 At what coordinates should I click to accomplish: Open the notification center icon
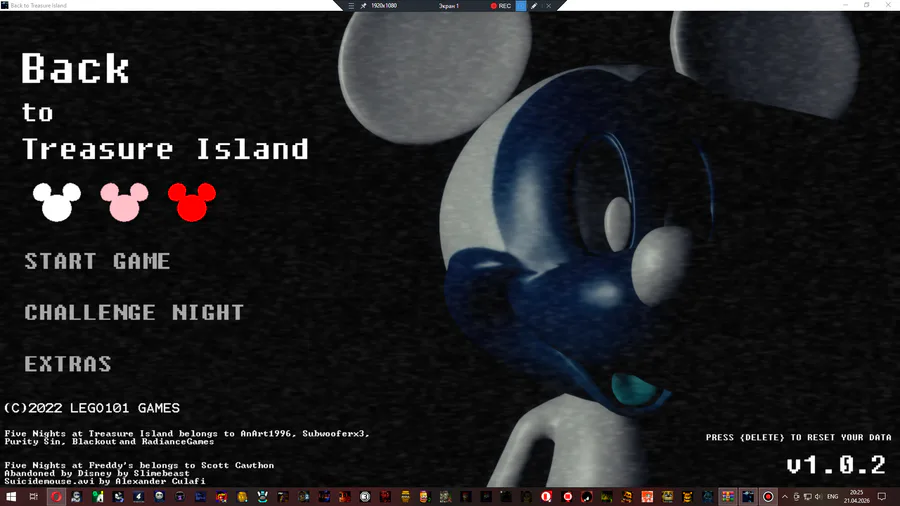882,497
